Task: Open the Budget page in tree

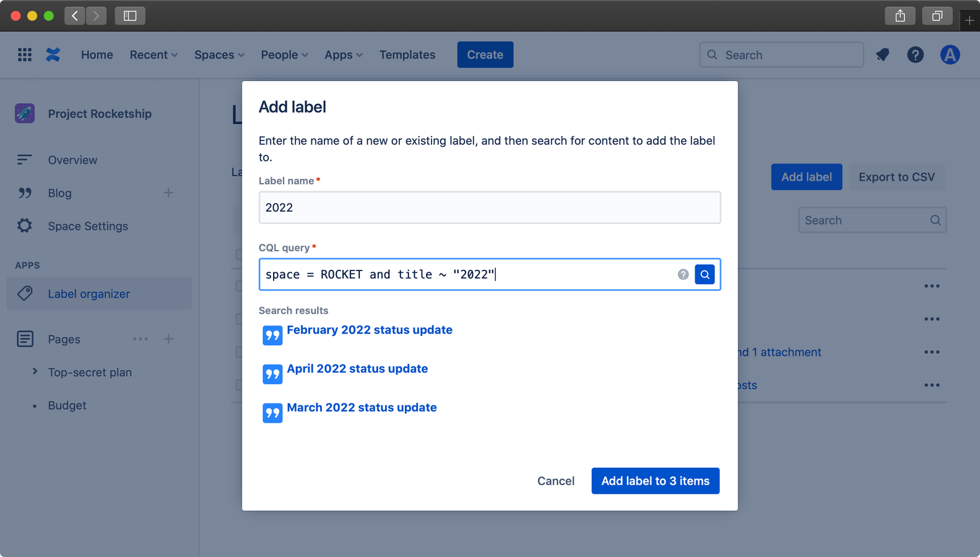Action: [x=67, y=405]
